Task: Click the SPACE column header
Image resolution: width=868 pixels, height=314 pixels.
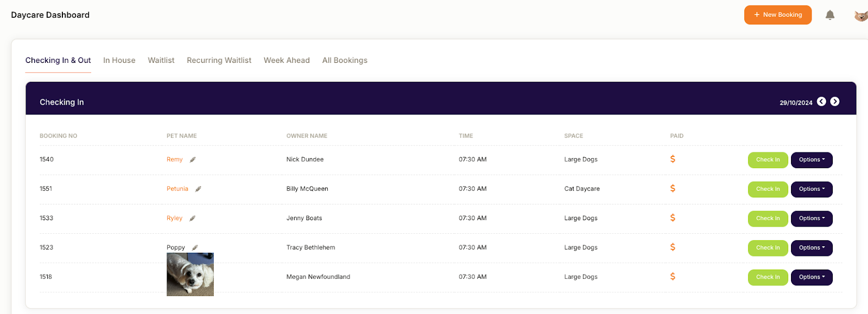Action: (x=573, y=136)
